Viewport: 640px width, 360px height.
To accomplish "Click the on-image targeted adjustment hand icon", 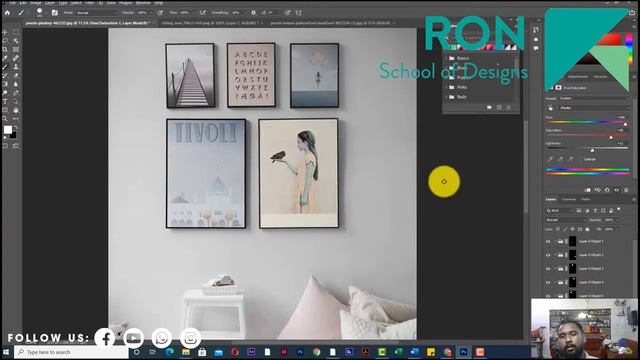I will pos(551,108).
